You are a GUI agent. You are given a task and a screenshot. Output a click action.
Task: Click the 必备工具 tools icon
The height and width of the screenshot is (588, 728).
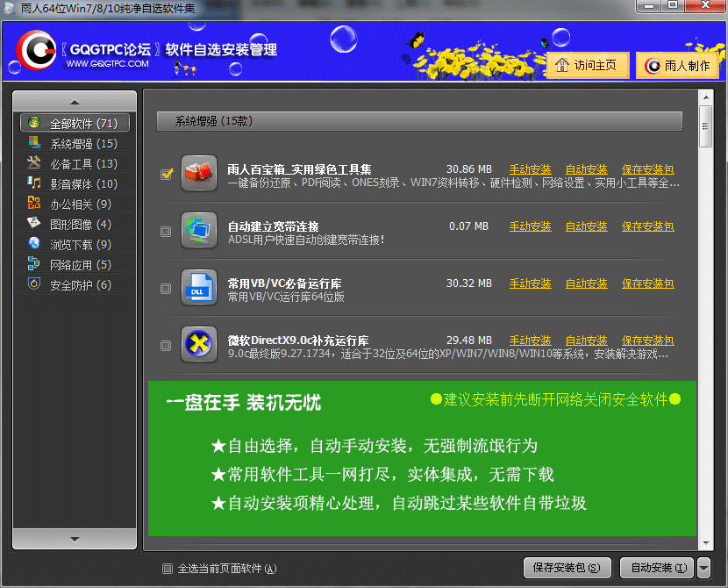[34, 163]
